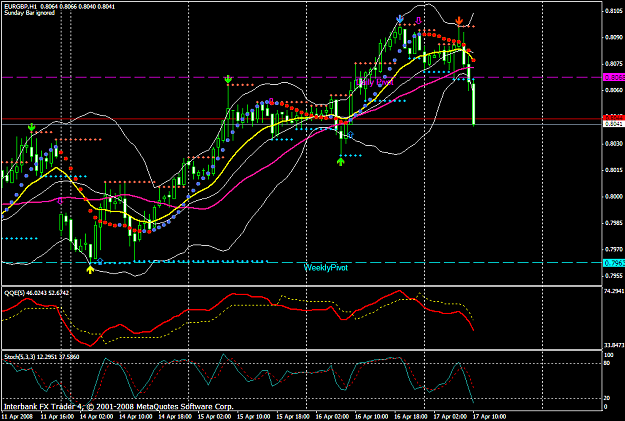Click the 0.7955 level on the price scale
Image resolution: width=625 pixels, height=421 pixels.
point(614,275)
